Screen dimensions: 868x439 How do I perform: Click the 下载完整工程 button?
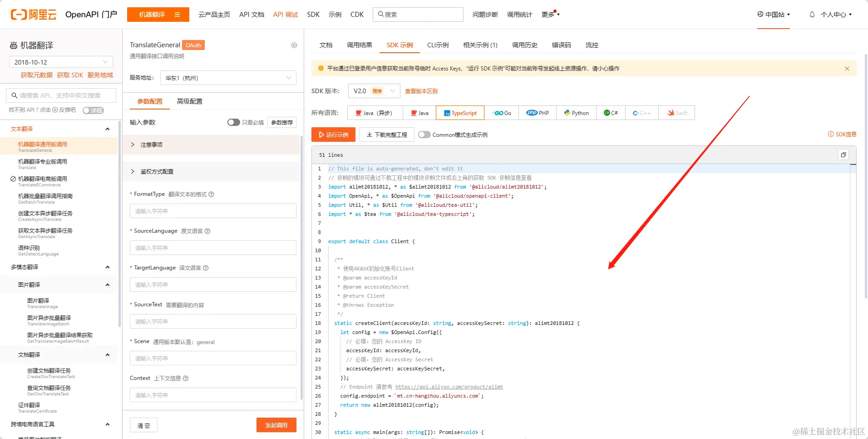click(387, 135)
